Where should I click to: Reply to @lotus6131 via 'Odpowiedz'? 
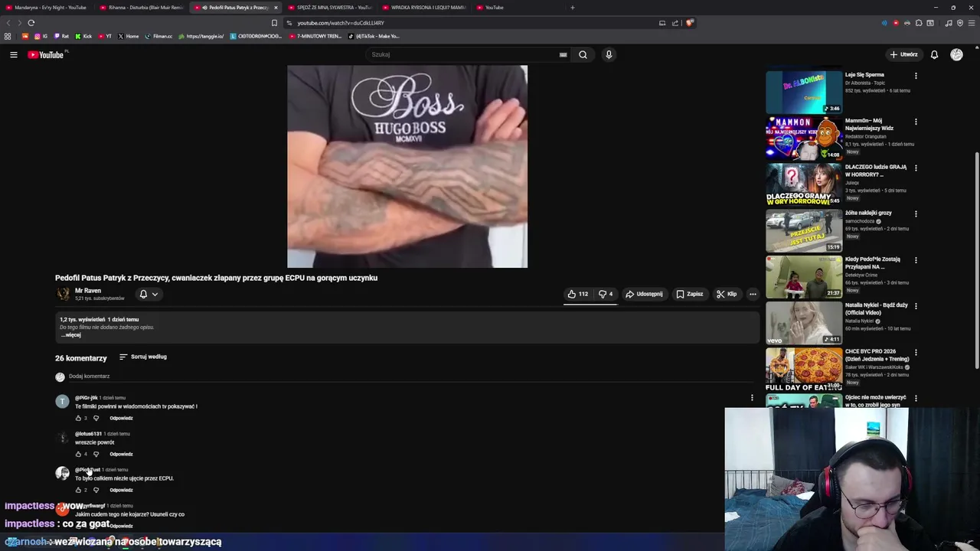click(121, 454)
